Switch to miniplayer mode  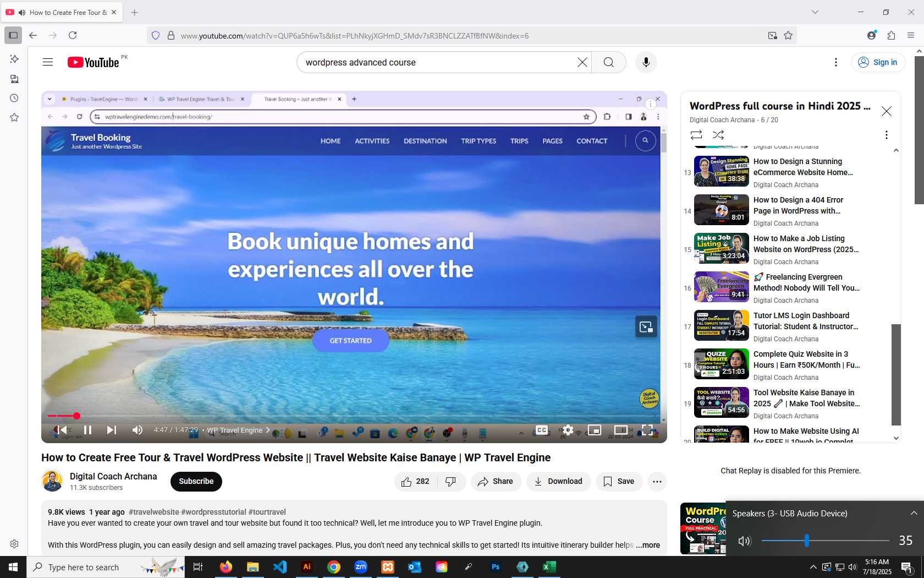click(595, 430)
